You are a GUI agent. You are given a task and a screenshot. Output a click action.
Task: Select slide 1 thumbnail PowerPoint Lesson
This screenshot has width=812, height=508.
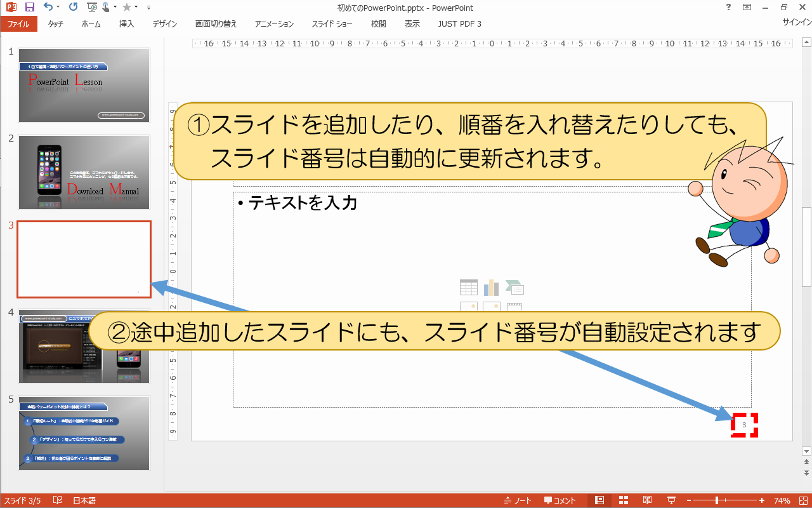click(x=84, y=85)
